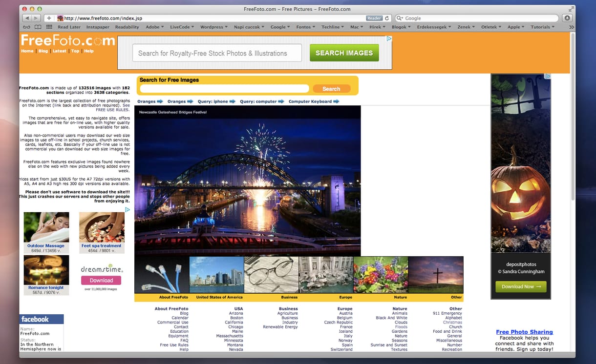Open the network cables About FreeFoto thumbnail
The height and width of the screenshot is (364, 596).
tap(162, 275)
